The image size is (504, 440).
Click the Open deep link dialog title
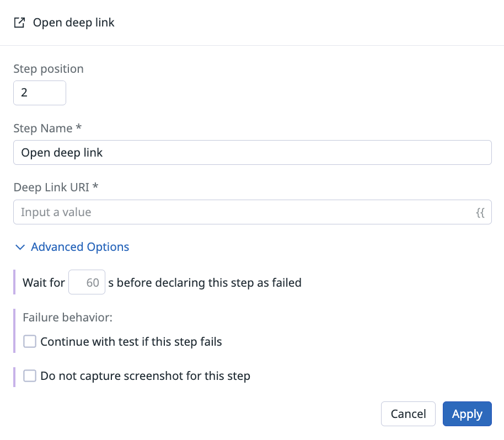(73, 23)
